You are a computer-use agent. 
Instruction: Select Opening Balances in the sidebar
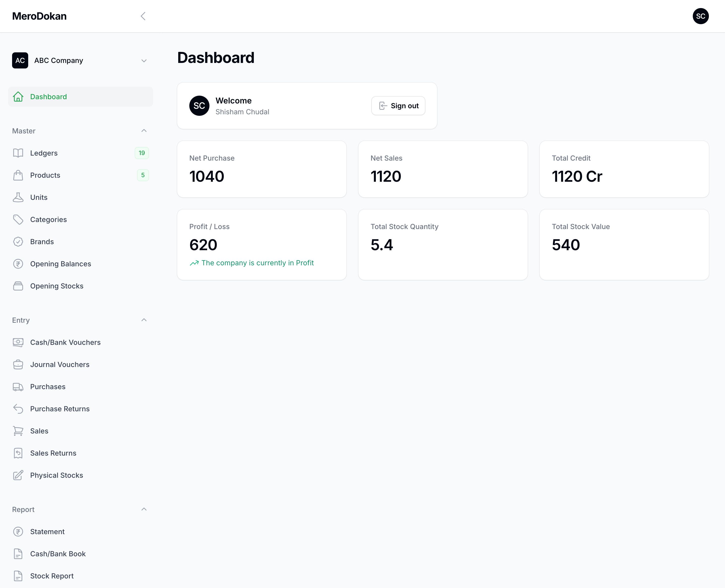60,264
